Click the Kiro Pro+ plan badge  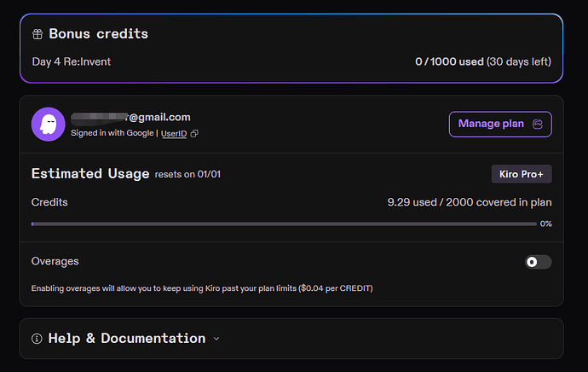(522, 174)
